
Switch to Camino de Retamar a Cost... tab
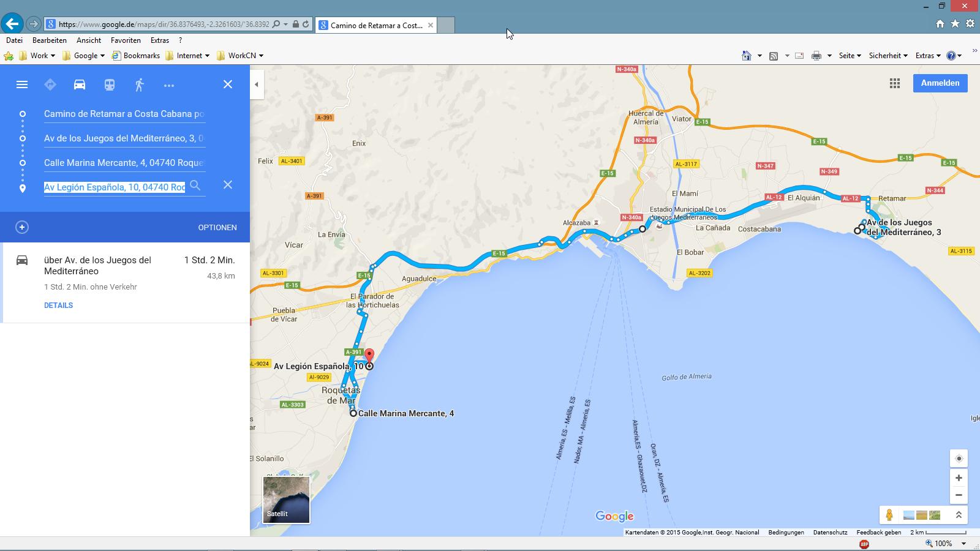(x=376, y=25)
